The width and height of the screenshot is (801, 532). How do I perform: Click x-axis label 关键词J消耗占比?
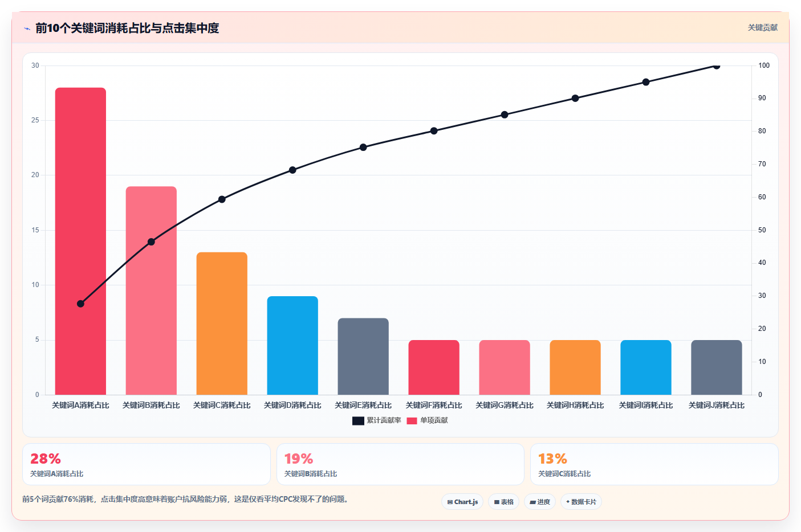pos(717,406)
